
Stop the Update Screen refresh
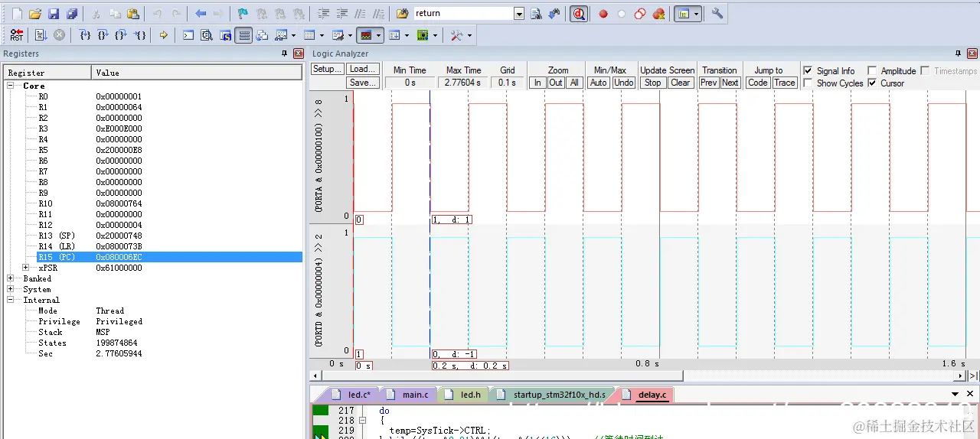652,83
